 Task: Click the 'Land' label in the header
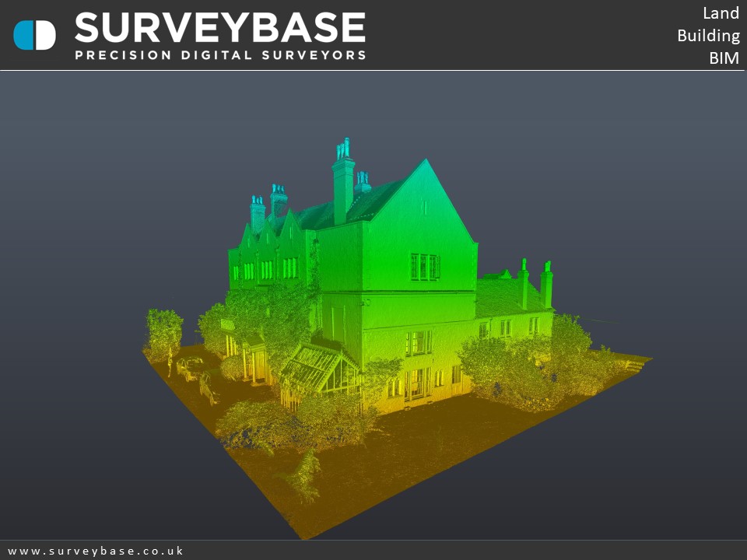click(721, 13)
